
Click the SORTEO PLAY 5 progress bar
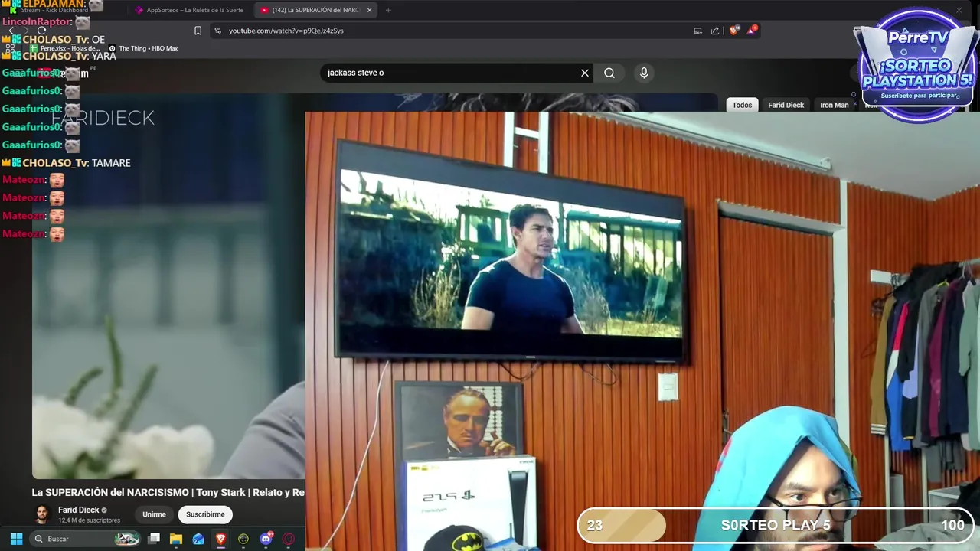(775, 525)
